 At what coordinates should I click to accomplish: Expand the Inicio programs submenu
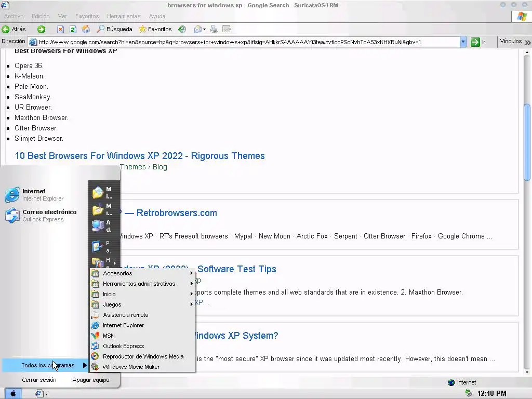142,294
